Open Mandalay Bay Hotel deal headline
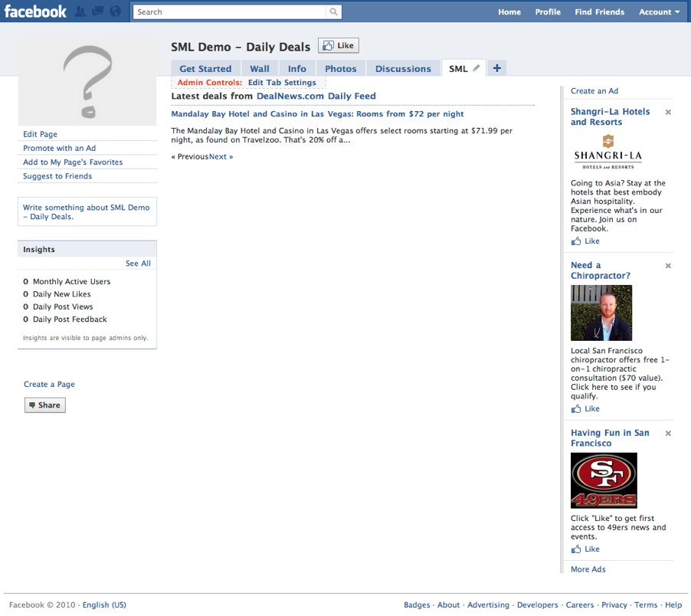The width and height of the screenshot is (691, 616). [317, 113]
